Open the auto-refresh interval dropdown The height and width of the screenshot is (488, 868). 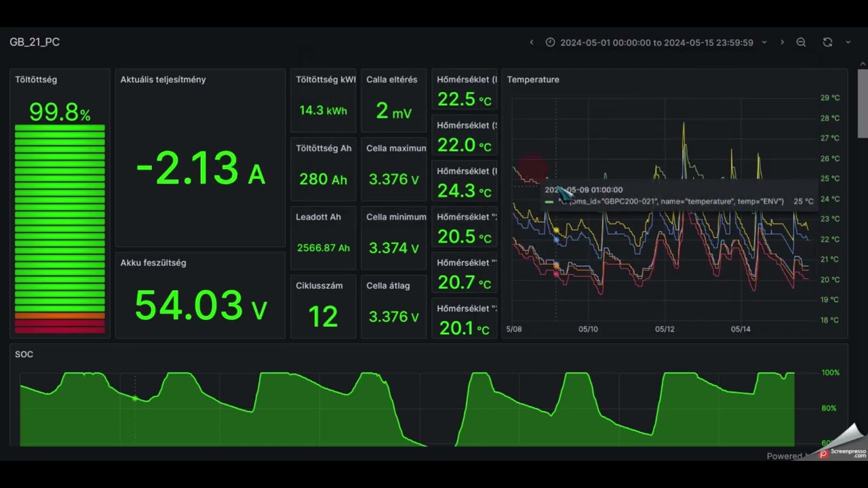click(x=848, y=42)
